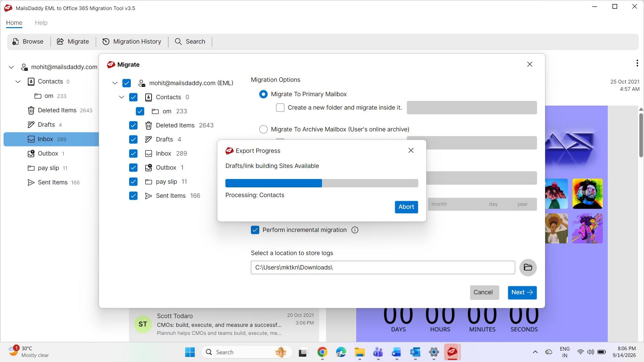Select om folder in sidebar
This screenshot has height=362, width=644.
[50, 96]
